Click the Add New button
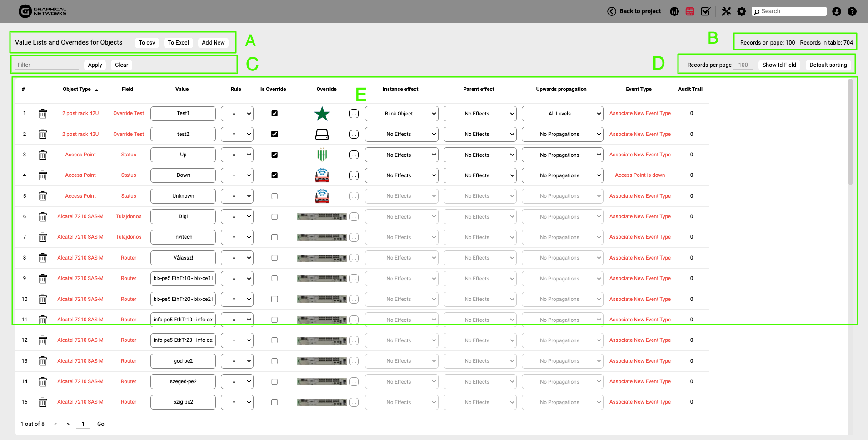 [213, 43]
